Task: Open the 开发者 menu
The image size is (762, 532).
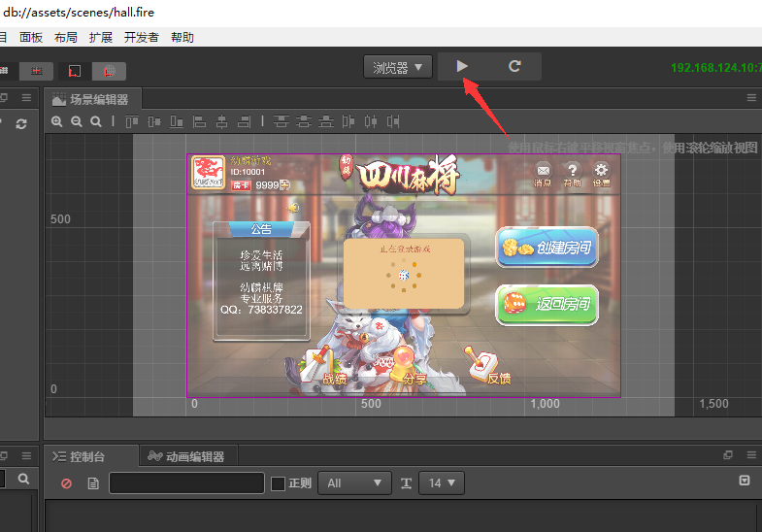Action: point(142,38)
